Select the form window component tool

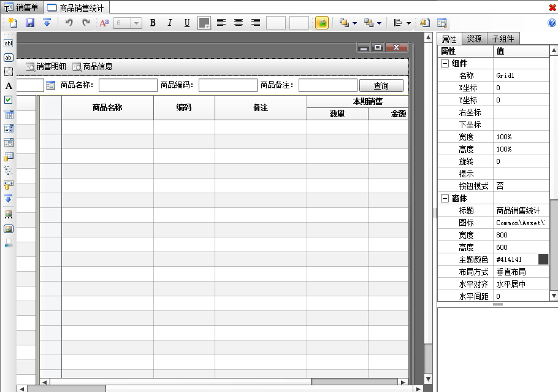tap(9, 142)
